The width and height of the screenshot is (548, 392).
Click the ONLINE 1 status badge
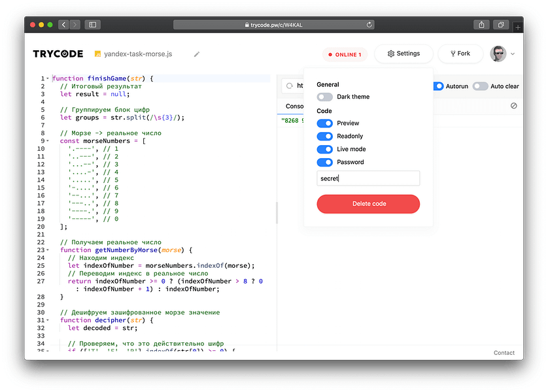[345, 54]
